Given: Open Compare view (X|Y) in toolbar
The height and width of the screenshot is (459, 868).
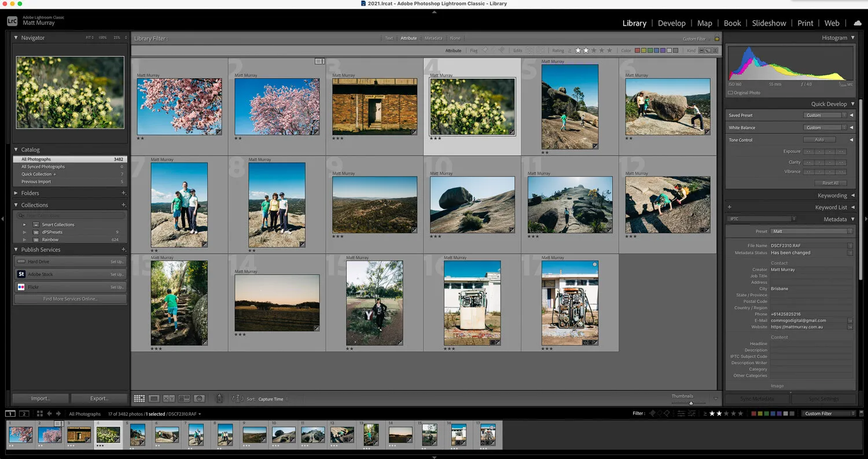Looking at the screenshot, I should 169,399.
